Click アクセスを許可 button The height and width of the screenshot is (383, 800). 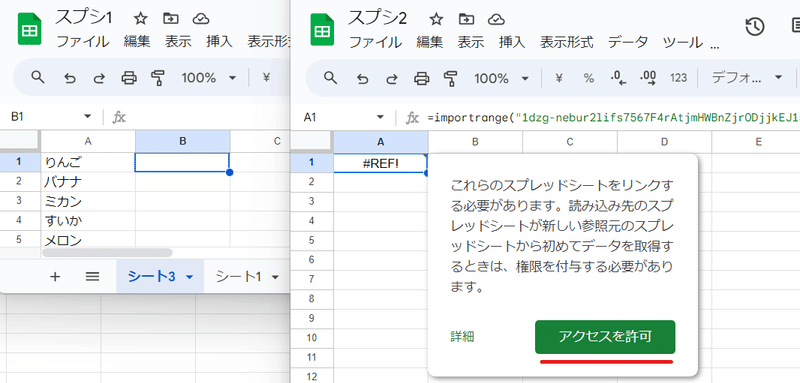tap(605, 337)
